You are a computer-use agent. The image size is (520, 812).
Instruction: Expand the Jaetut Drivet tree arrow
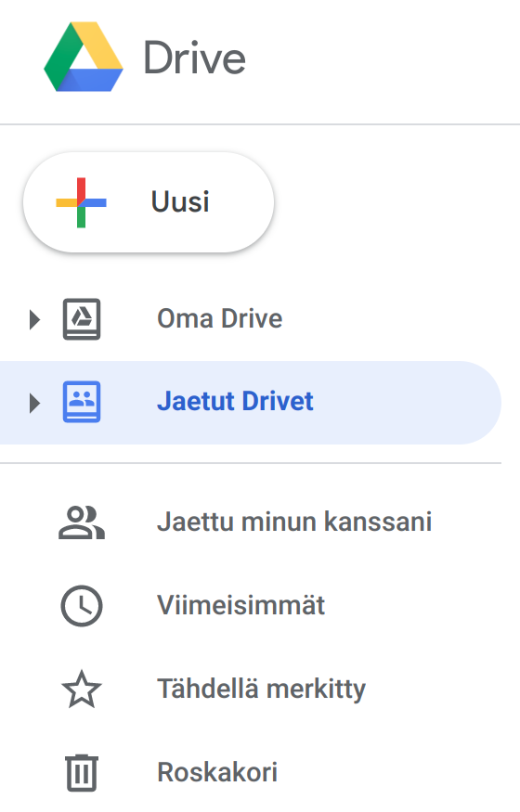click(x=34, y=403)
